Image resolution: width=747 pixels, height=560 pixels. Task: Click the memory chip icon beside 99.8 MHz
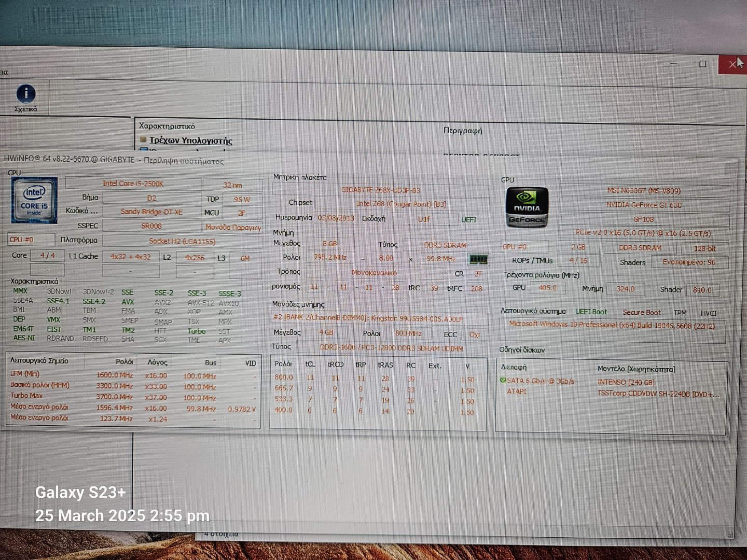click(x=478, y=259)
